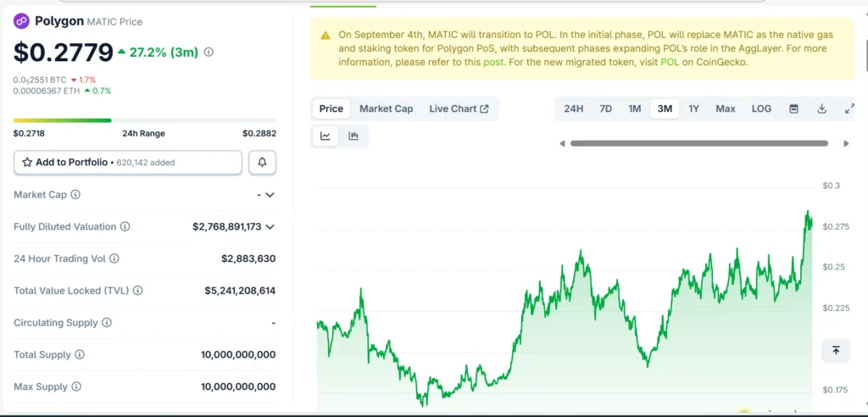Open the Total Supply info icon
The image size is (868, 417).
click(x=80, y=354)
